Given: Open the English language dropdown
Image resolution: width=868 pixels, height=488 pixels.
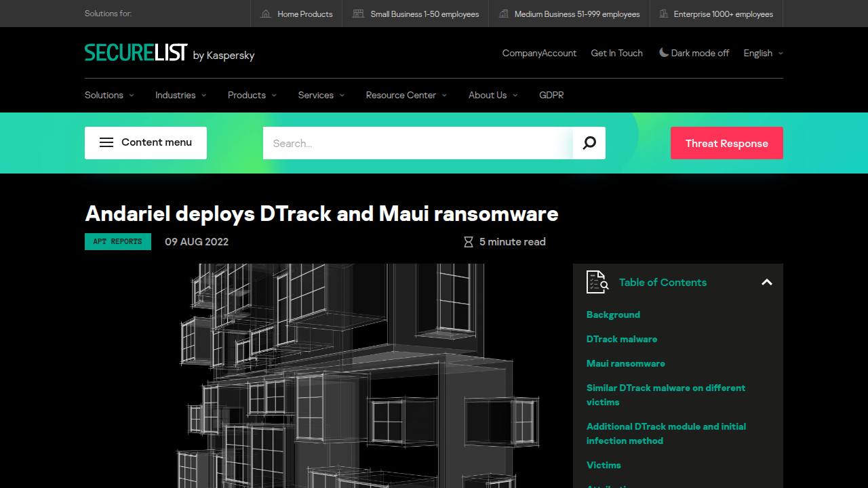Looking at the screenshot, I should (763, 53).
